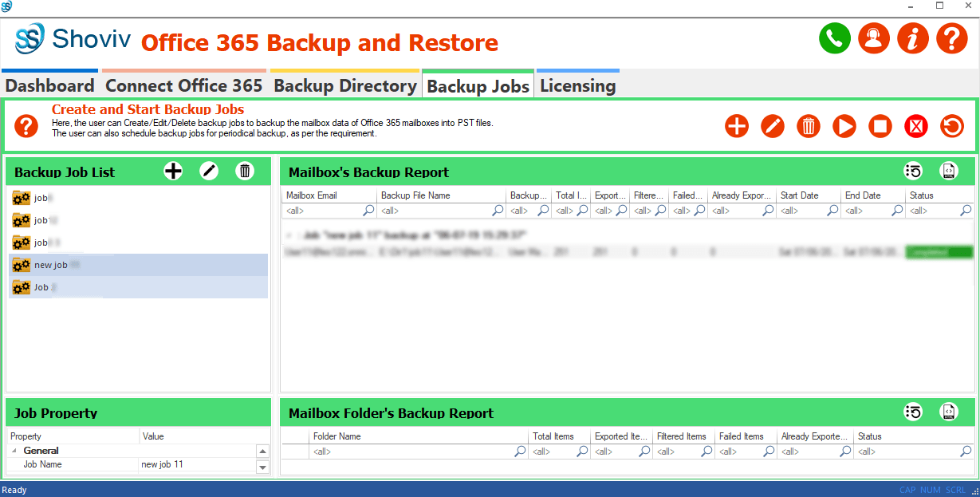Sort by End Date column header
The width and height of the screenshot is (980, 497).
pyautogui.click(x=873, y=195)
